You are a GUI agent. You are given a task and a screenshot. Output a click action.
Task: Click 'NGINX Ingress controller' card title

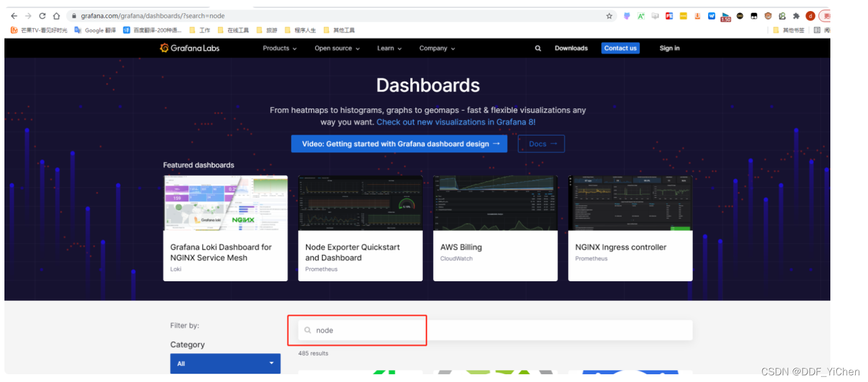[x=621, y=247]
